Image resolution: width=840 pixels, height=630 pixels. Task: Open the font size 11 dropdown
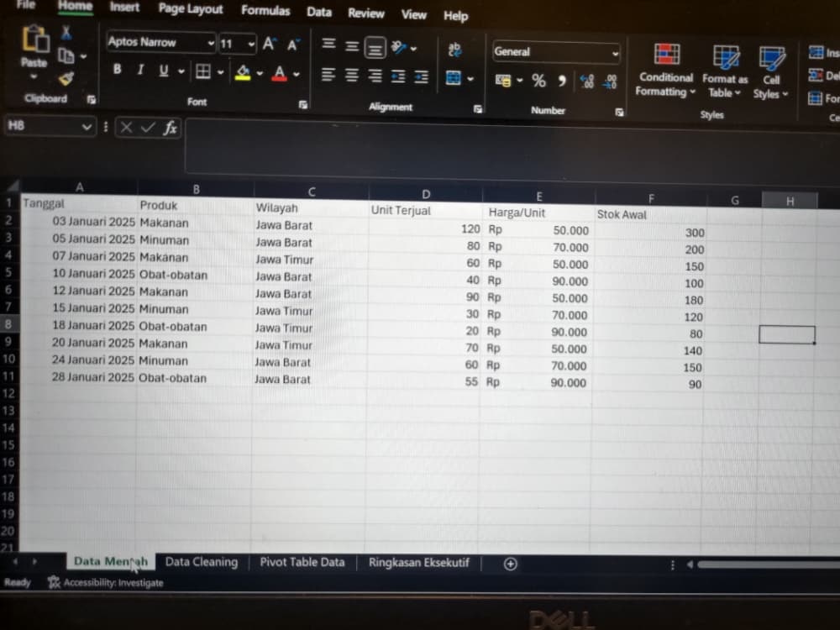click(251, 45)
